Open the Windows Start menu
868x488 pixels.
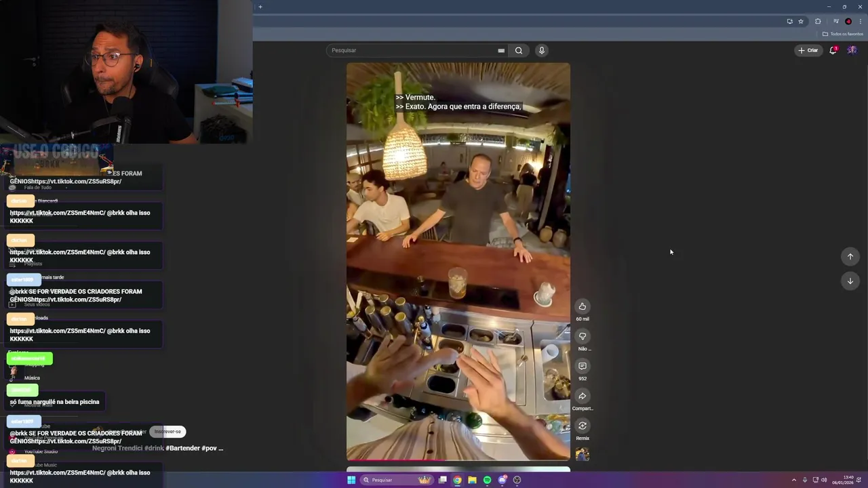351,480
